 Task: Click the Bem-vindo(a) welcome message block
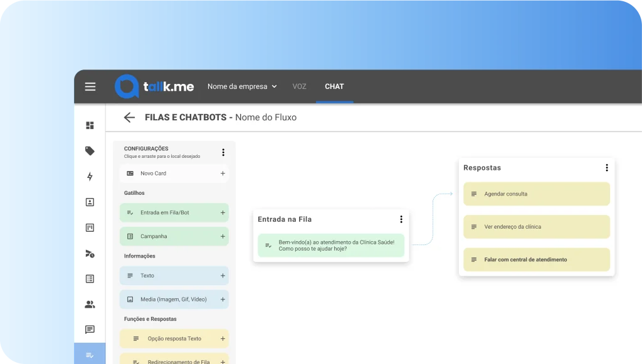coord(331,246)
